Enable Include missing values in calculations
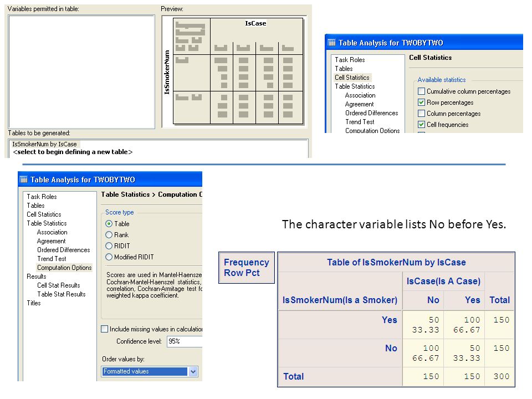 (x=105, y=329)
